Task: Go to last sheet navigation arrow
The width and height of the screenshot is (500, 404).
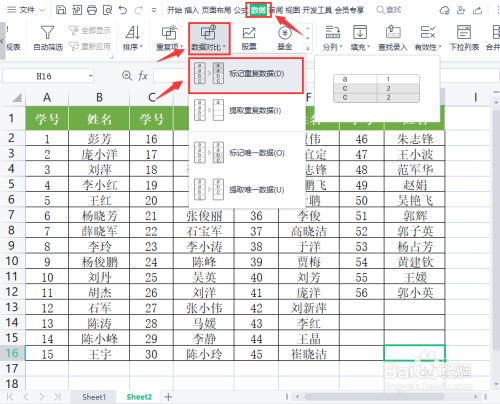Action: 57,397
